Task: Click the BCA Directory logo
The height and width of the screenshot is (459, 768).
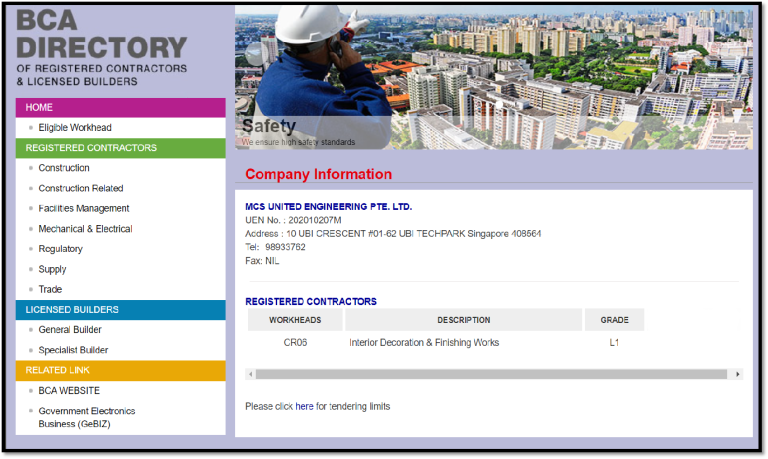Action: pos(101,47)
